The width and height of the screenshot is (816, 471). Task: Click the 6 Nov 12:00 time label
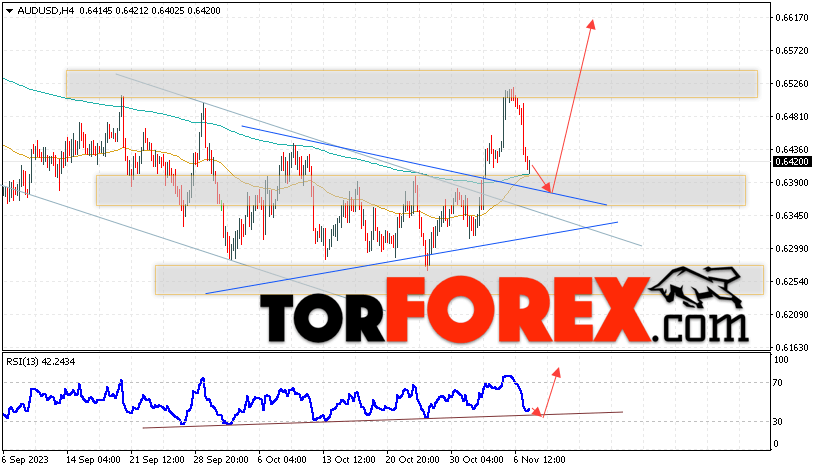539,460
